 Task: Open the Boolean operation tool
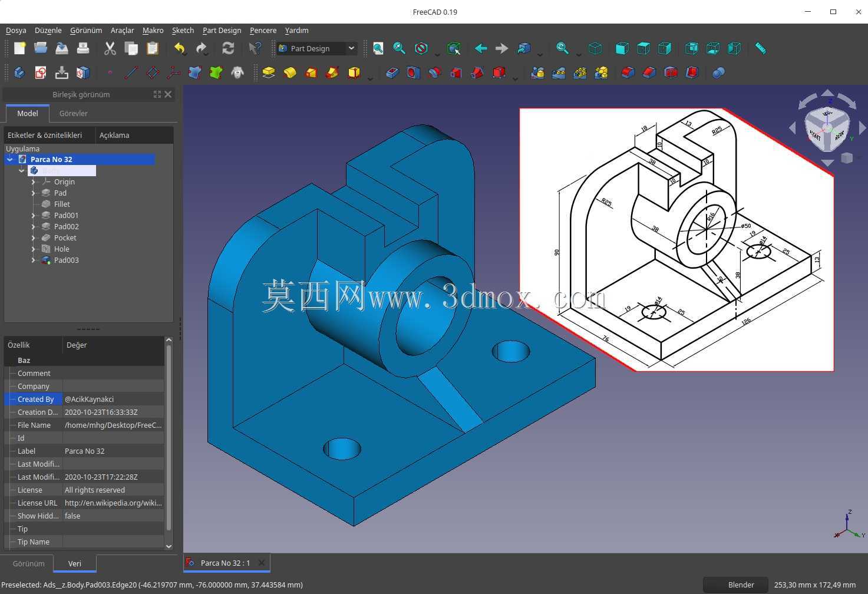pos(718,72)
